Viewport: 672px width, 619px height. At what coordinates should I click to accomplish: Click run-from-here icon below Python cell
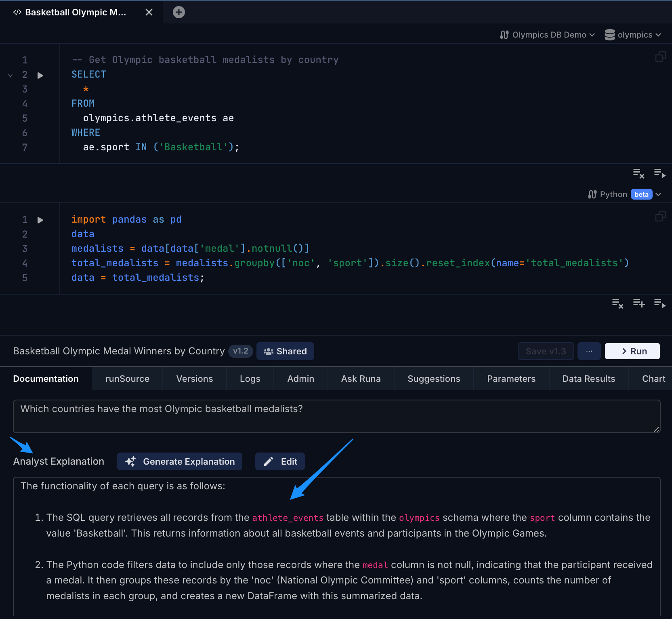(659, 303)
